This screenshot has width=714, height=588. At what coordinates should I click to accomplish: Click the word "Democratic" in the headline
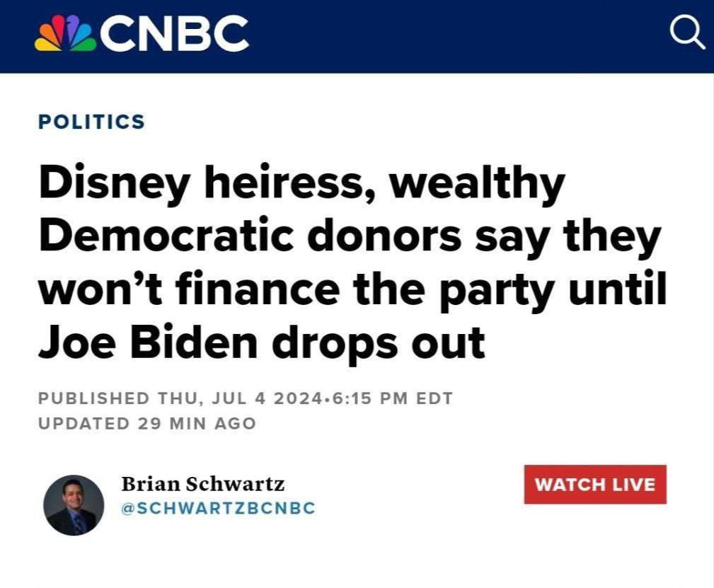(x=166, y=237)
